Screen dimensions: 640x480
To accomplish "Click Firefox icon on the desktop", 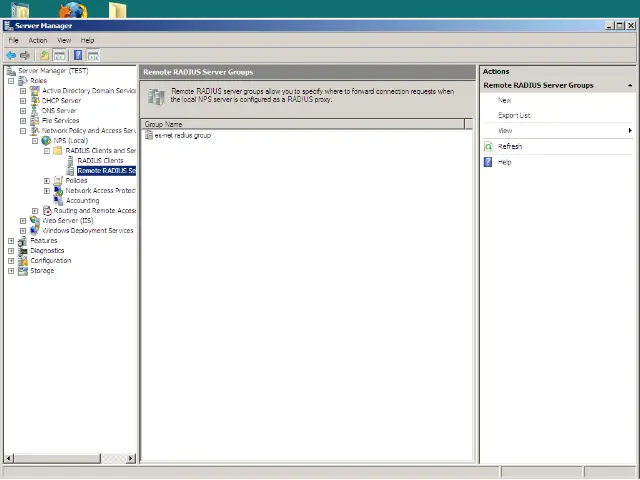I will click(73, 9).
